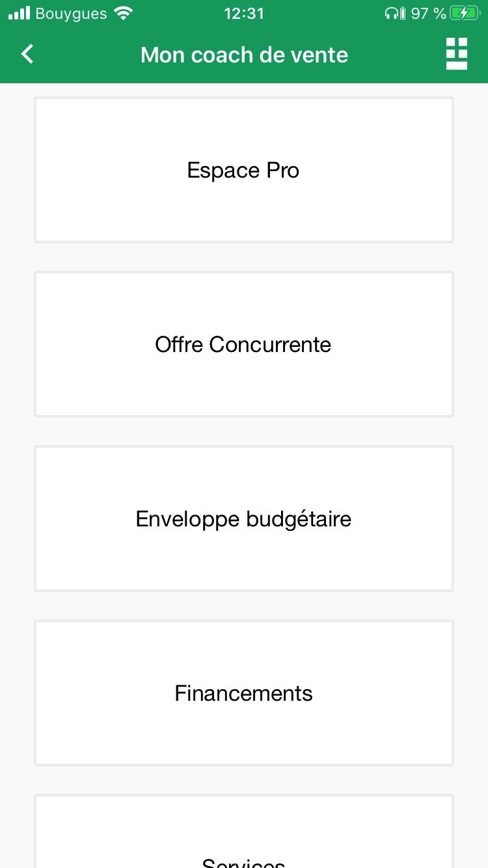This screenshot has width=488, height=868.
Task: Tap the Wi-Fi status icon
Action: [x=122, y=13]
